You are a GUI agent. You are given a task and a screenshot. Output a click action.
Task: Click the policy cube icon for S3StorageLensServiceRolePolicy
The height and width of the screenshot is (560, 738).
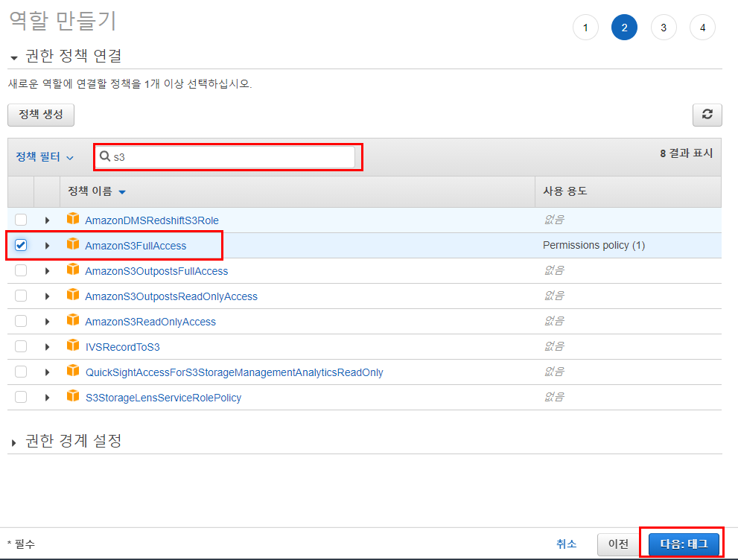[x=73, y=397]
